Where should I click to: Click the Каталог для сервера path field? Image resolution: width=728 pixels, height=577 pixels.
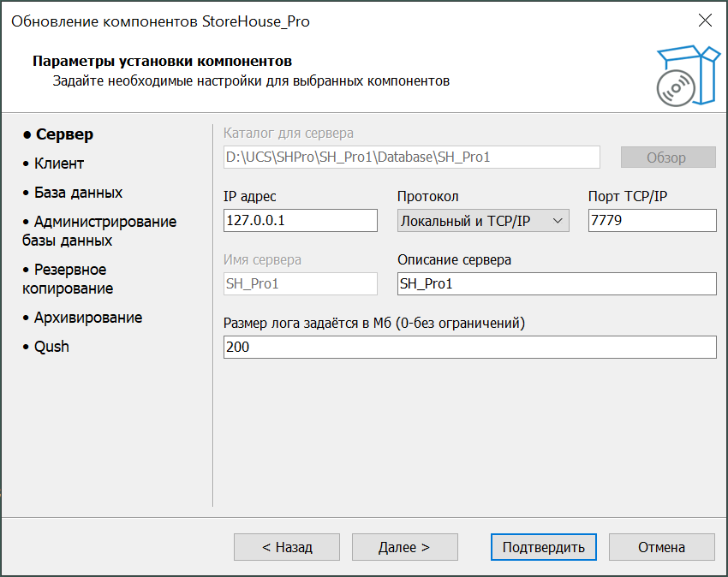411,158
